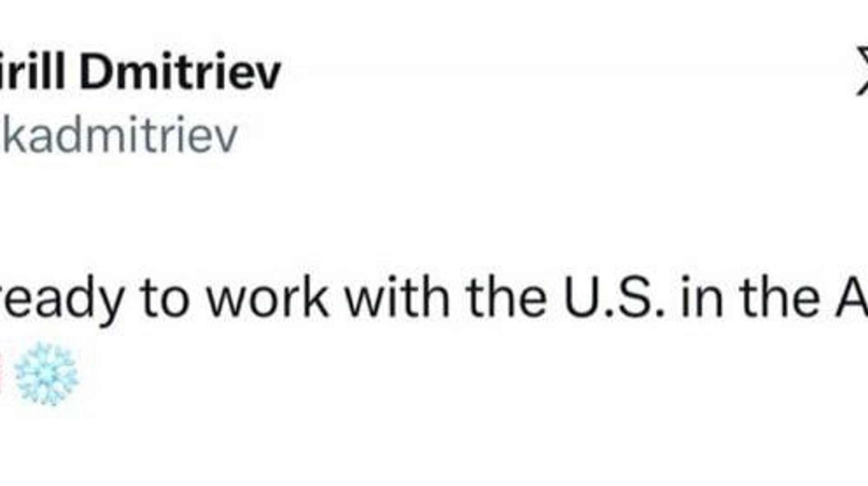This screenshot has width=868, height=486.
Task: Click the partially visible red emoji beside the snowflake
Action: pos(2,374)
